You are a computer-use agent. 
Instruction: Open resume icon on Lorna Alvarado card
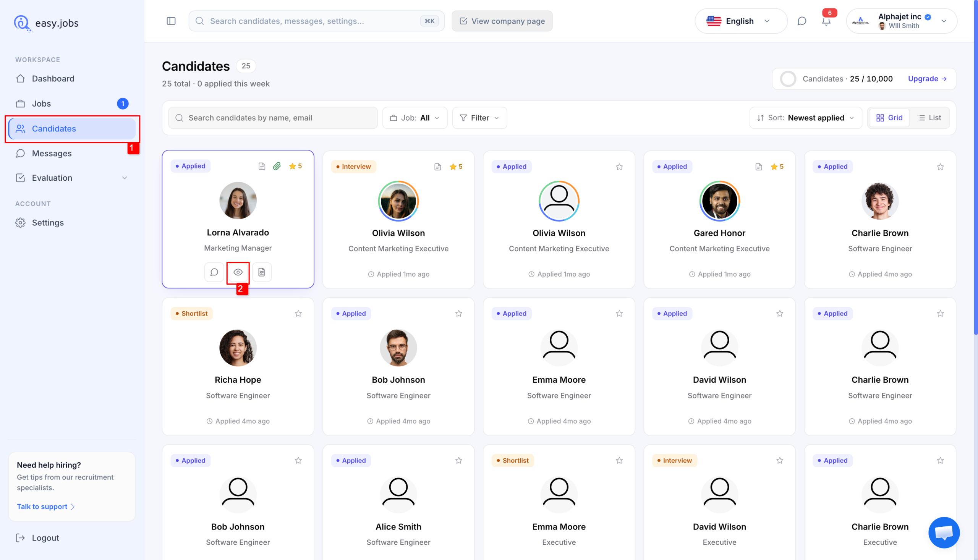(262, 272)
